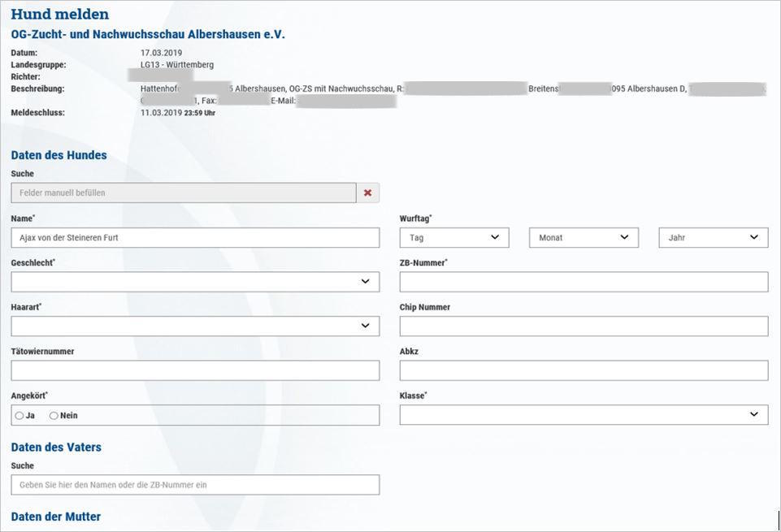The height and width of the screenshot is (532, 781).
Task: Open the Jahr dropdown for Wurftag
Action: click(x=714, y=238)
